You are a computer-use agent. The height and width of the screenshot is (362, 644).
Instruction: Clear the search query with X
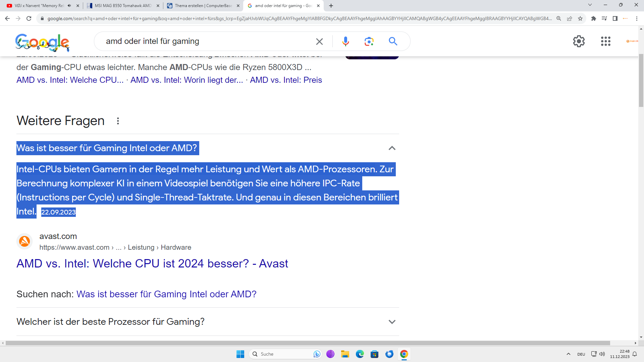(319, 41)
